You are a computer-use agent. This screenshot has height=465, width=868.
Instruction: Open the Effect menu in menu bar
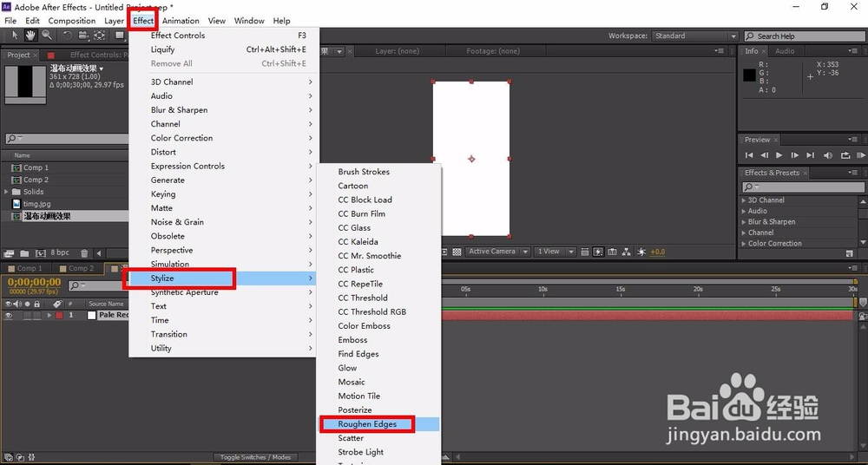pyautogui.click(x=143, y=21)
